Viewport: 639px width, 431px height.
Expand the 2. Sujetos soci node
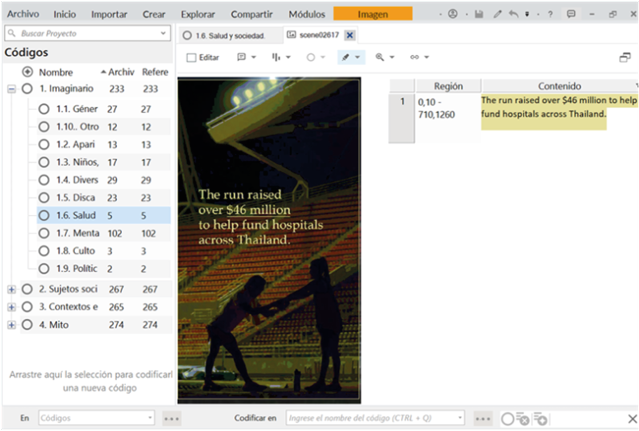tap(11, 289)
